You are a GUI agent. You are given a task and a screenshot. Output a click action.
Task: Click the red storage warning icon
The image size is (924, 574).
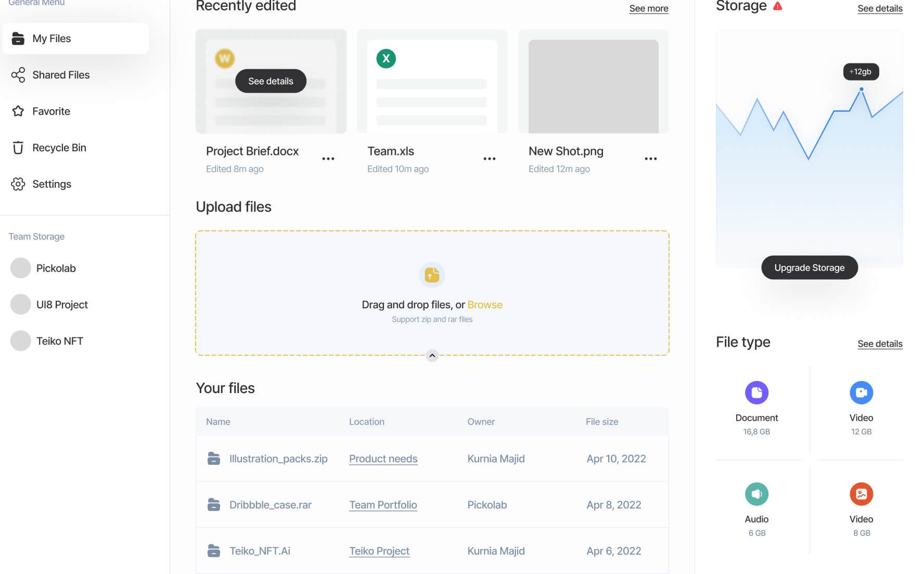(x=777, y=6)
